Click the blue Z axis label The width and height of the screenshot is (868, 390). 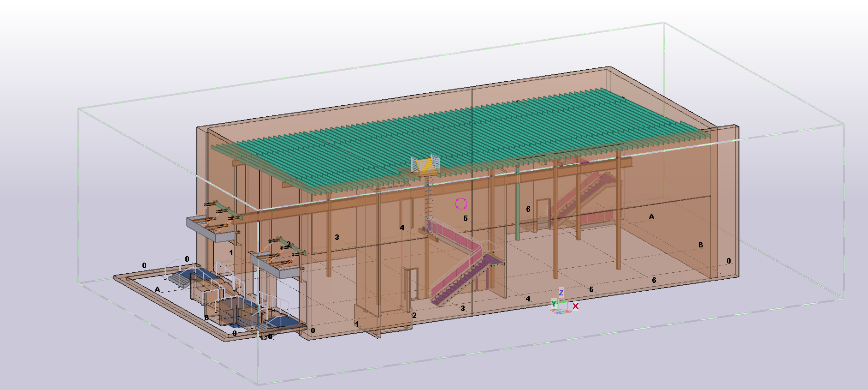tap(561, 293)
